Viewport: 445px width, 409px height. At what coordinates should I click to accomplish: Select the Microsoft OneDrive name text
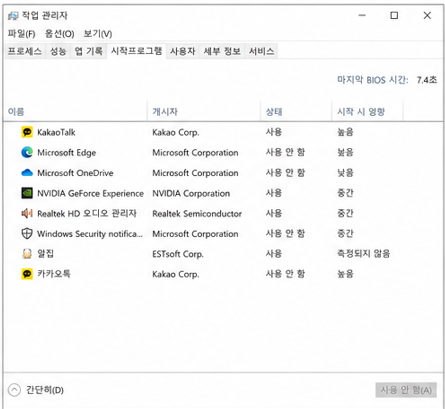(x=75, y=173)
